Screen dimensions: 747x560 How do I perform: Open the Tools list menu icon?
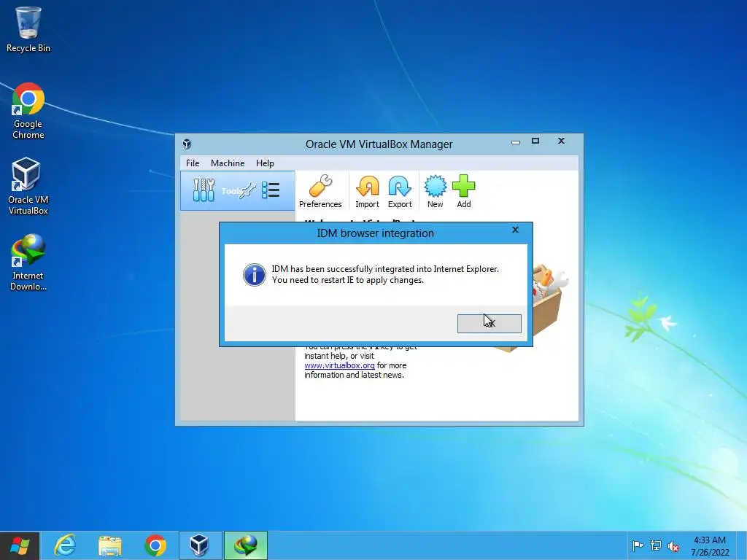click(x=271, y=190)
